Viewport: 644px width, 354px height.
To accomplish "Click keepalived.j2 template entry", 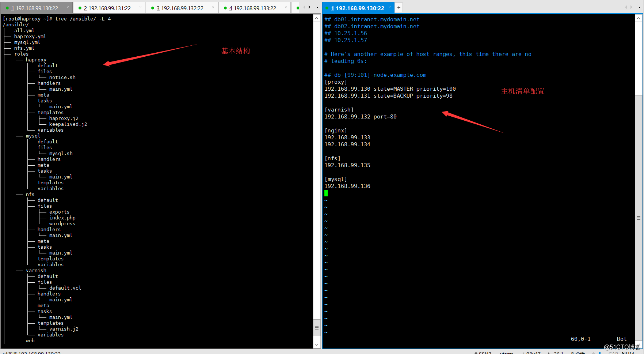I will coord(68,124).
